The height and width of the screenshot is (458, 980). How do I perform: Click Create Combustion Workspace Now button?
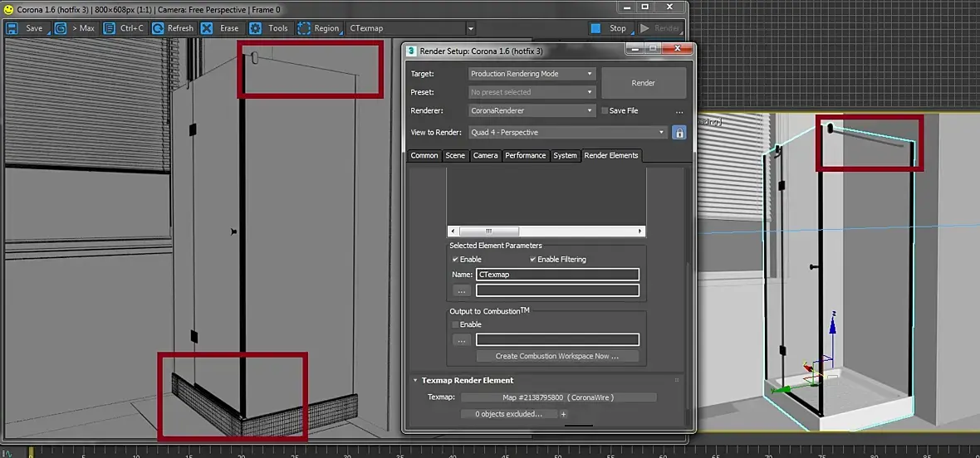point(557,356)
